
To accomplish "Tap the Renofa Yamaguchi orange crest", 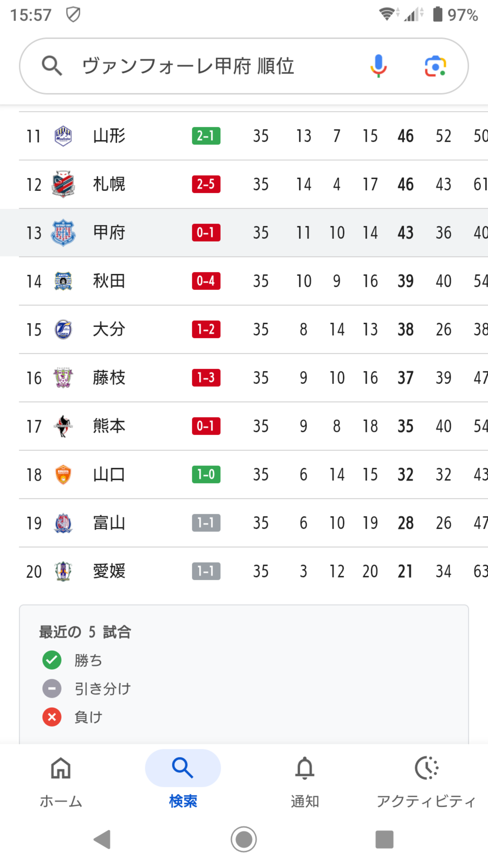I will [63, 474].
